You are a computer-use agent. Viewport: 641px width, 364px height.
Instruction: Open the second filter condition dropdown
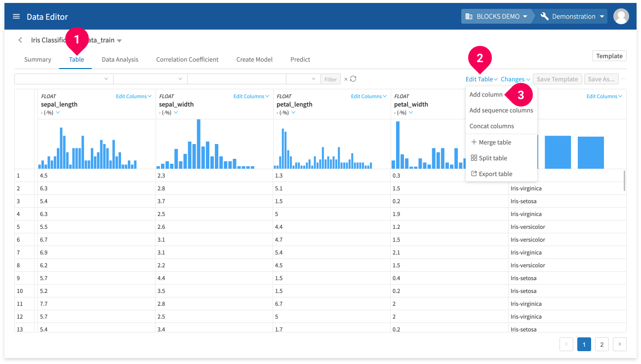pos(150,79)
